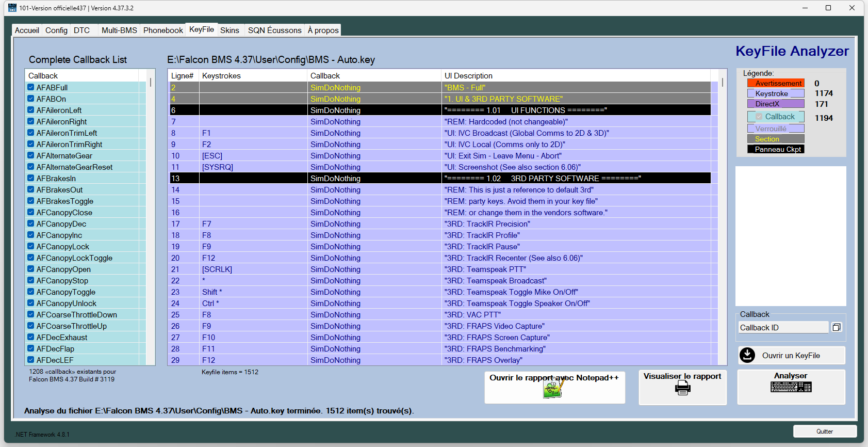Uncheck AFAileronTrimRight in the callback list

[31, 144]
